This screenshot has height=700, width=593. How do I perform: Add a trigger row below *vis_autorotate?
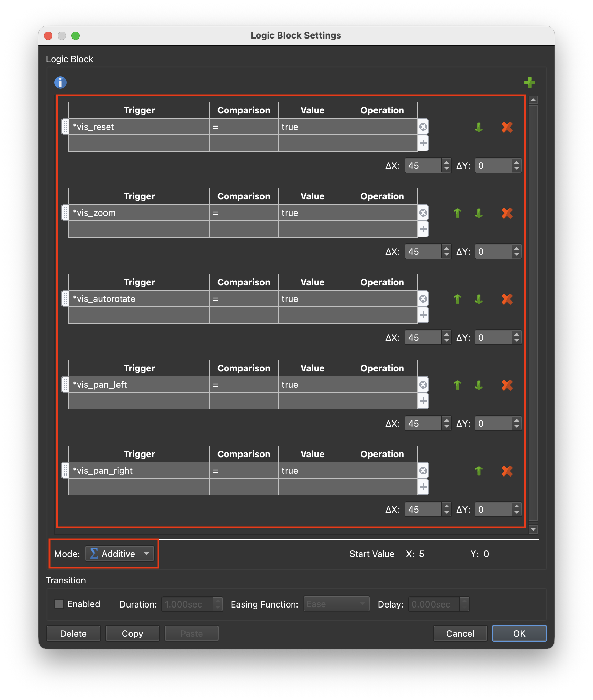423,315
